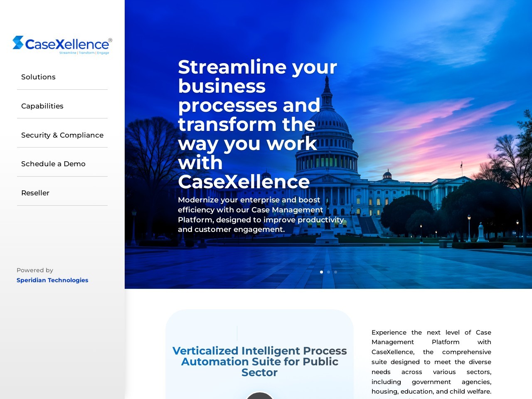Switch to the second carousel slide dot
This screenshot has height=399, width=532.
[x=328, y=272]
